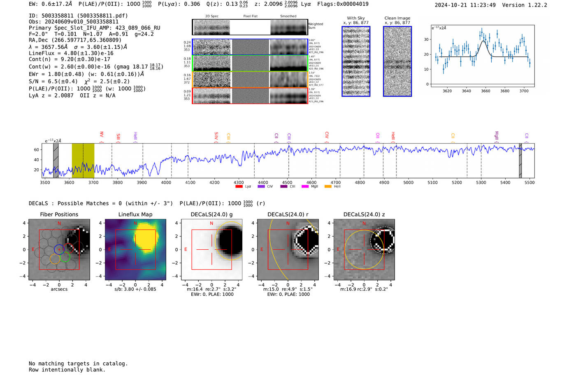This screenshot has width=576, height=392.
Task: View the DECaLS(24.0) g image
Action: [212, 250]
